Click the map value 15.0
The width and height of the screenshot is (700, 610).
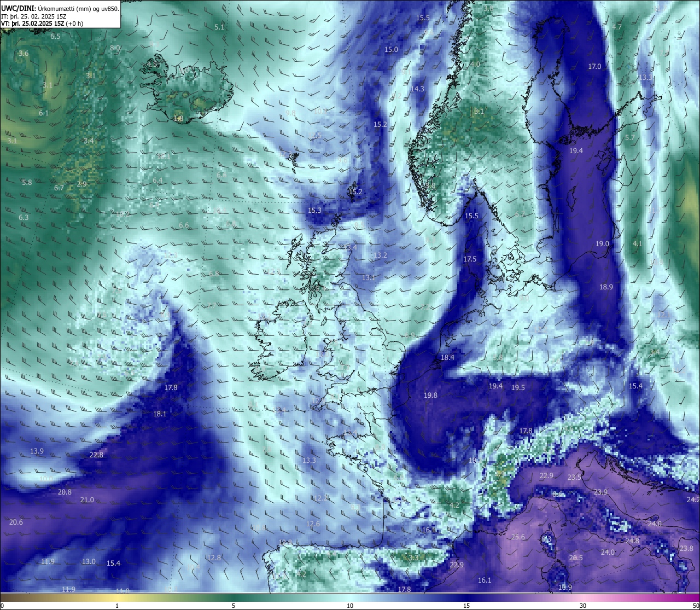click(391, 50)
